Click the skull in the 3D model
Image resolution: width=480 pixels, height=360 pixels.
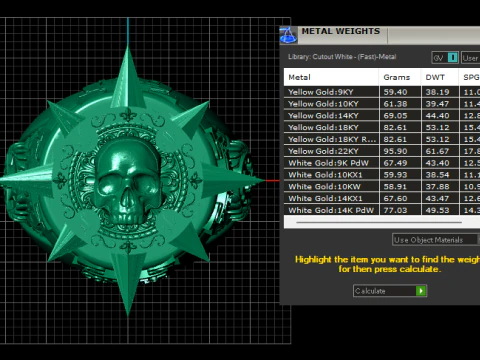pos(128,182)
